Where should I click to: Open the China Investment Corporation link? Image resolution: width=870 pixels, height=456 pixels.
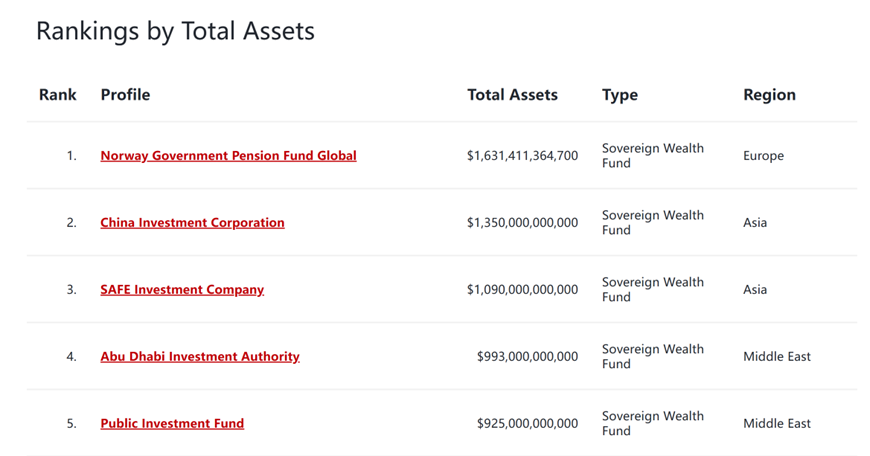192,223
